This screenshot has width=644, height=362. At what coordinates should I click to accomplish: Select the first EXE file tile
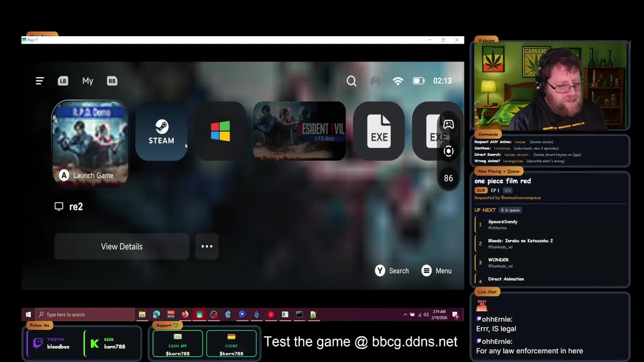click(379, 132)
